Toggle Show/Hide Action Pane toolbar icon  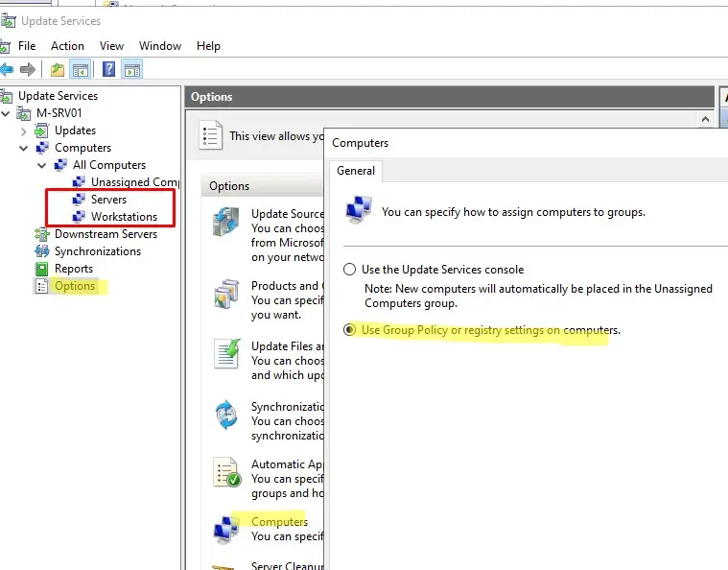[x=132, y=69]
